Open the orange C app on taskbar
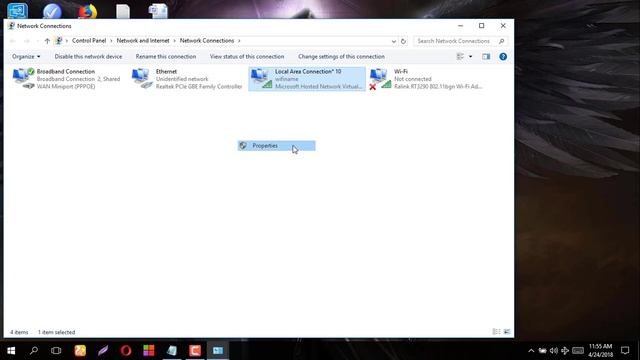This screenshot has width=640, height=360. (x=195, y=350)
